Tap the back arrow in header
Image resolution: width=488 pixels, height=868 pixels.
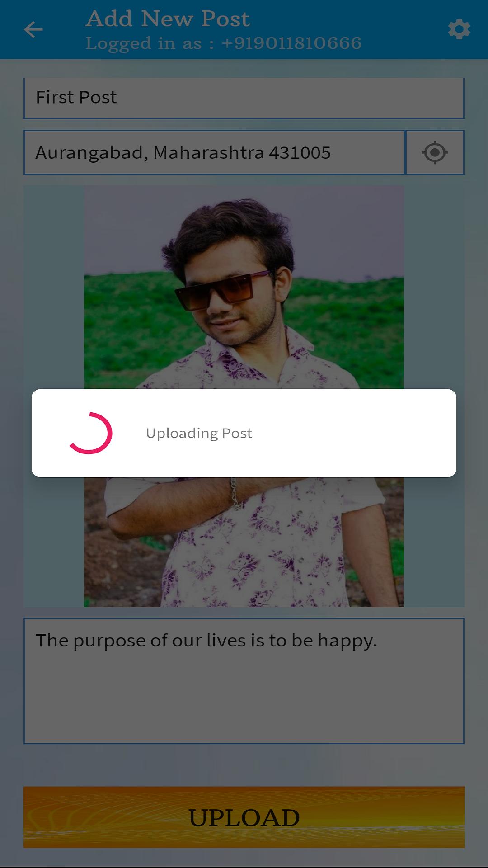pyautogui.click(x=33, y=30)
